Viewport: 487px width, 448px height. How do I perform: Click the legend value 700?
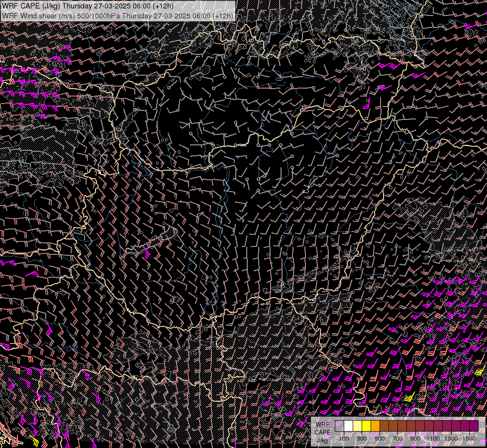pos(397,439)
